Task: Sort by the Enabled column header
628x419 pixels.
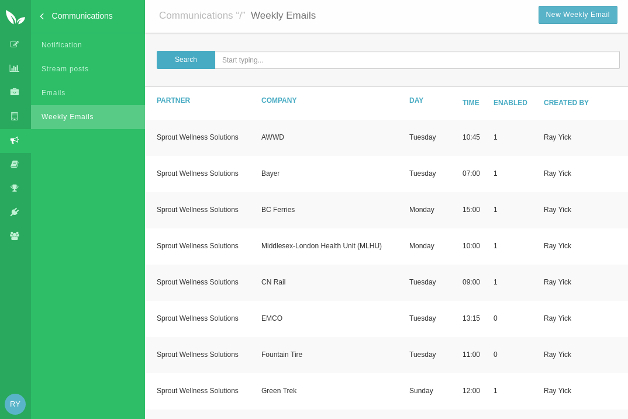Action: point(510,102)
